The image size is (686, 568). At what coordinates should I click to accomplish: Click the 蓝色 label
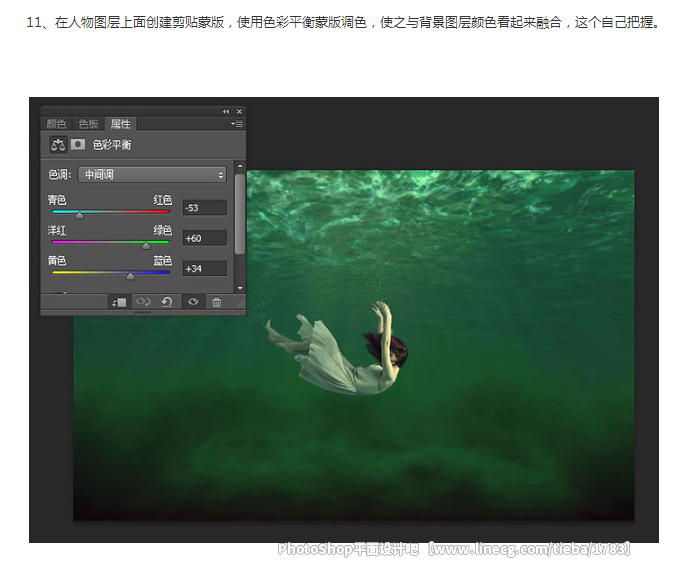pos(162,261)
